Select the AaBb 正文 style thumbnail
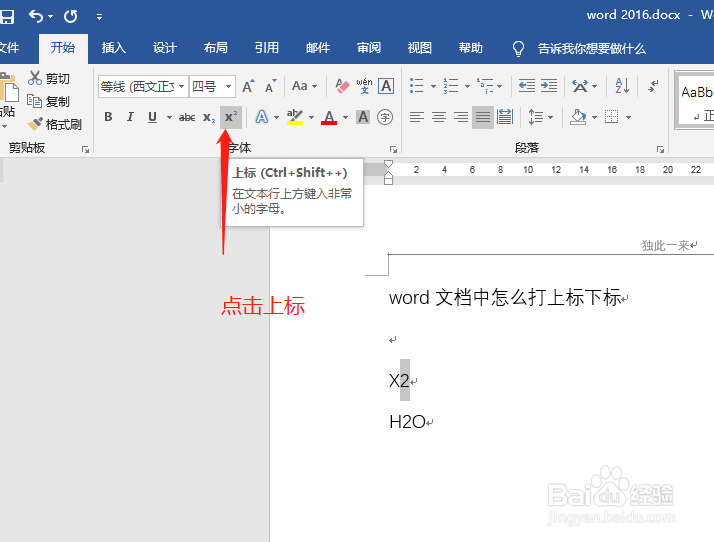 pyautogui.click(x=696, y=101)
